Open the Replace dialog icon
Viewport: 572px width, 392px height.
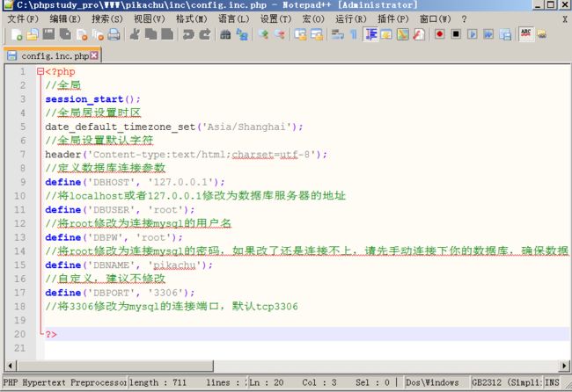242,34
